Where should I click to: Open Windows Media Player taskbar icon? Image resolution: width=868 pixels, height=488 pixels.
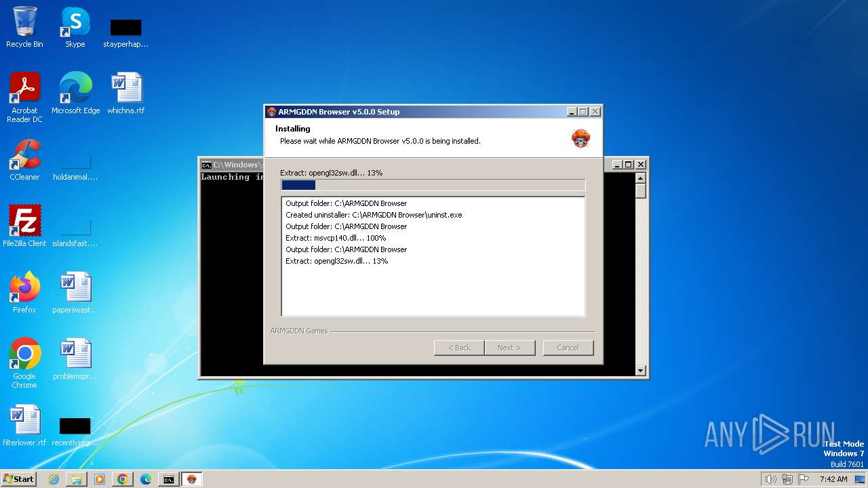(x=100, y=479)
